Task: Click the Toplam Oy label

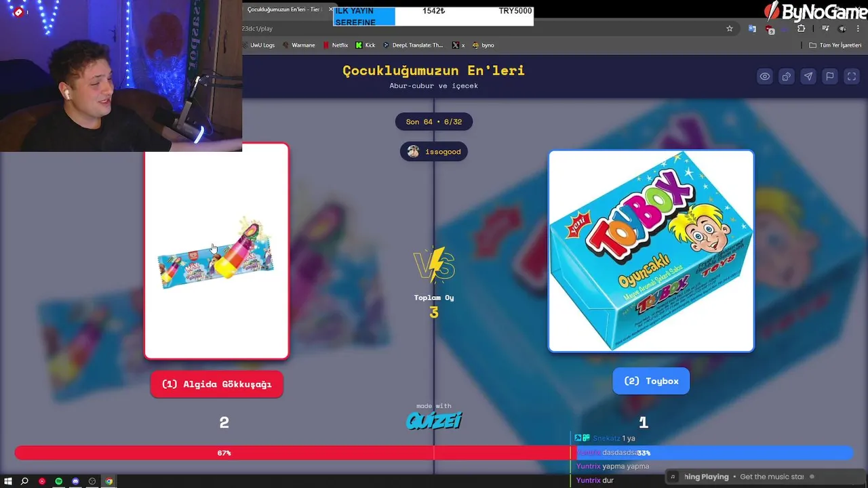Action: click(434, 298)
